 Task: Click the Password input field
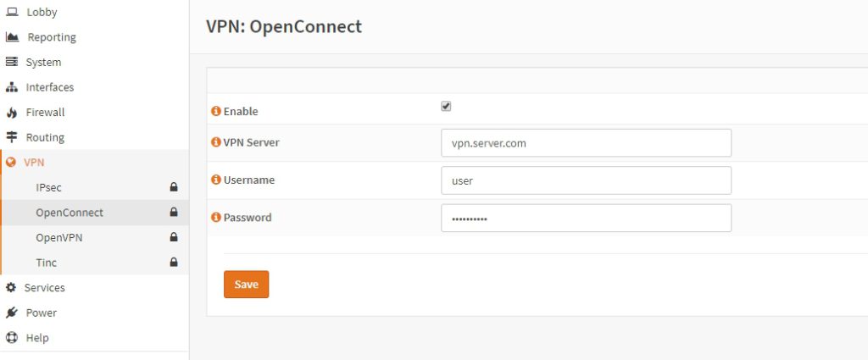pyautogui.click(x=587, y=218)
